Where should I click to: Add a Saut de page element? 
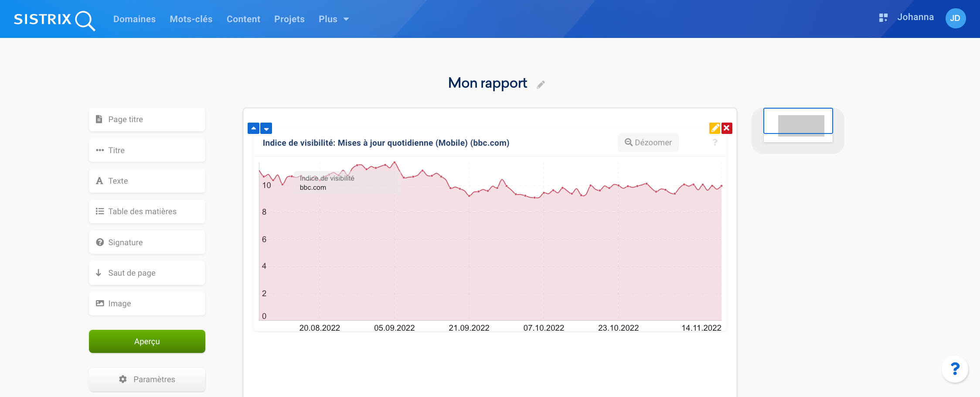click(x=147, y=273)
